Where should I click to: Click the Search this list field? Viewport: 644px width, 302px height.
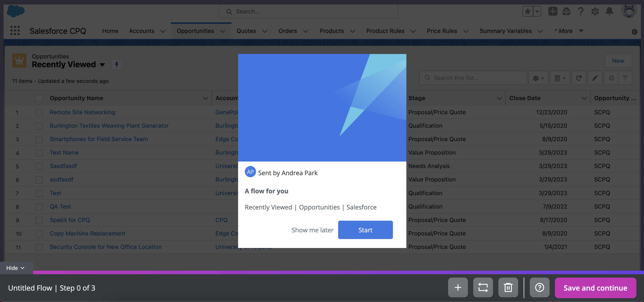(473, 78)
